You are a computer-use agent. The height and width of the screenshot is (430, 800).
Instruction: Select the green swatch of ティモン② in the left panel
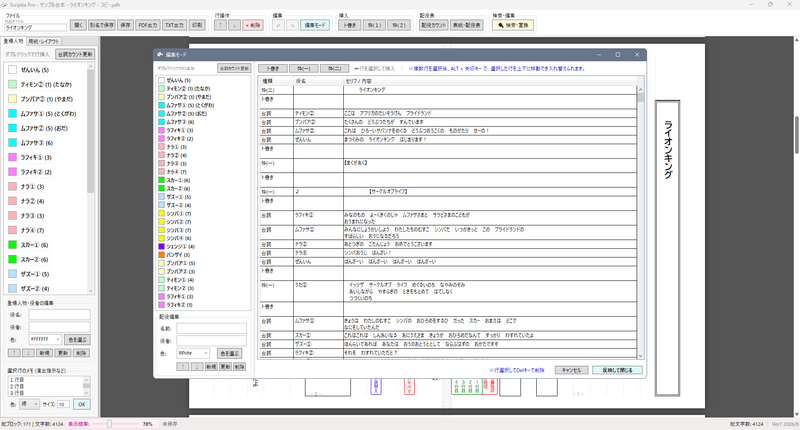pyautogui.click(x=13, y=85)
